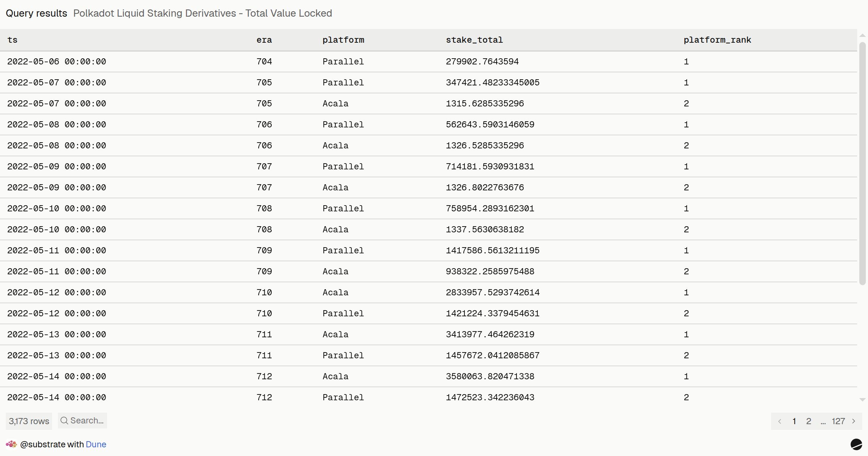Sort by the era column header
Viewport: 868px width, 456px height.
click(x=264, y=40)
